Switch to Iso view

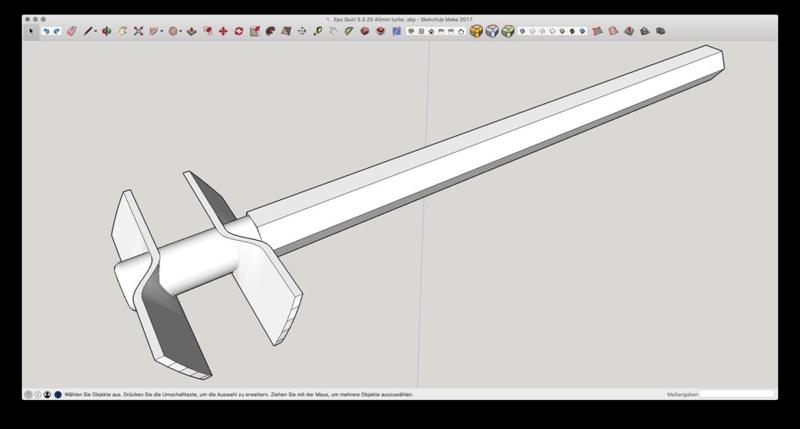tap(411, 31)
